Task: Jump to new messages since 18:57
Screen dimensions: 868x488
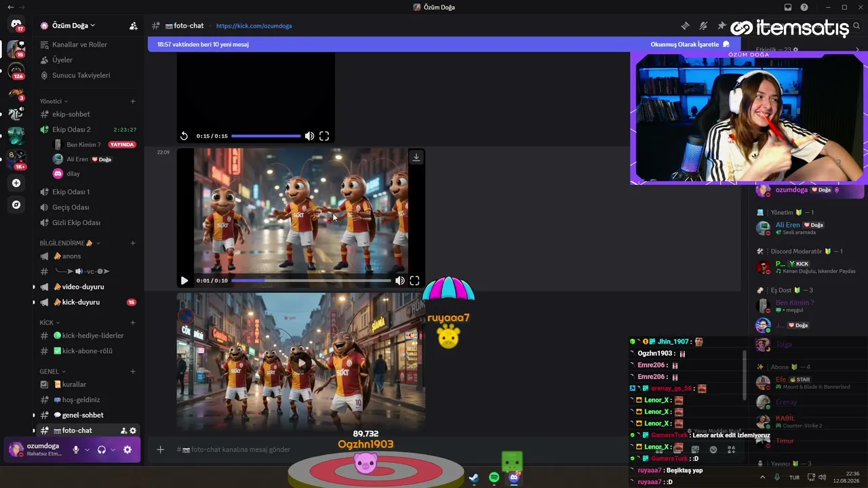Action: point(203,45)
